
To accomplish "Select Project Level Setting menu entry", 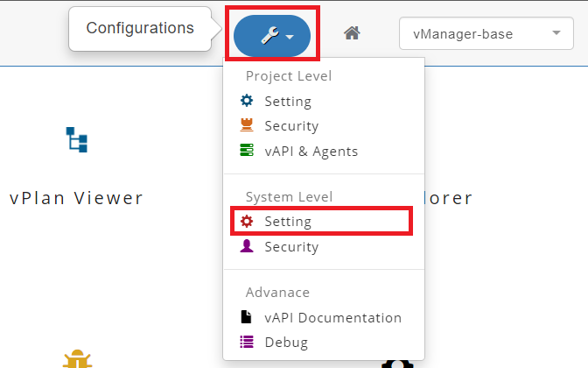I will (288, 101).
